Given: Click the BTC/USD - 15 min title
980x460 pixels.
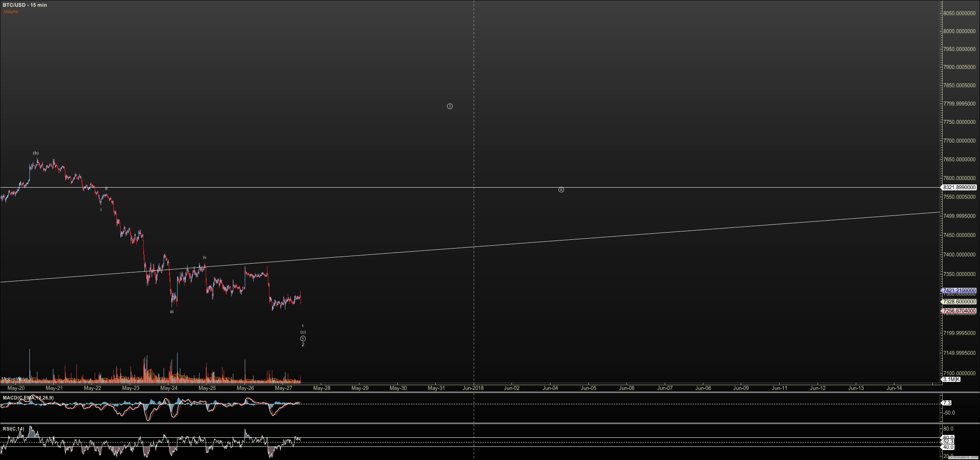Looking at the screenshot, I should [x=25, y=5].
